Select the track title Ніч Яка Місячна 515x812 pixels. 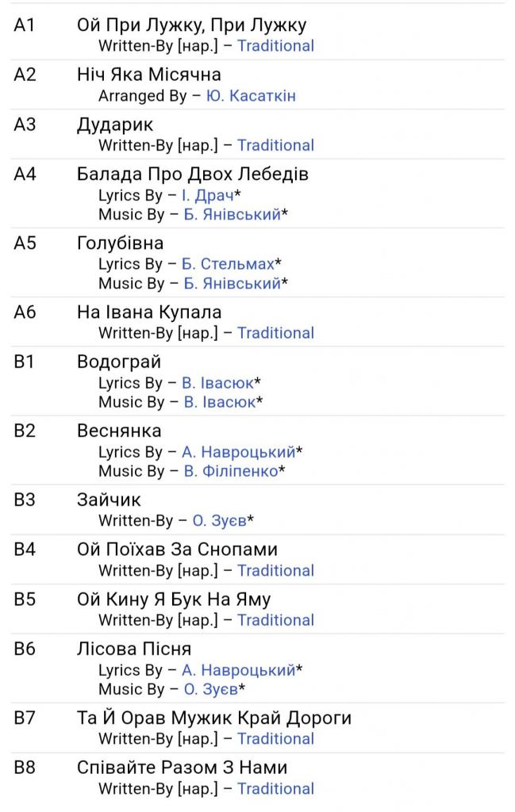click(149, 75)
